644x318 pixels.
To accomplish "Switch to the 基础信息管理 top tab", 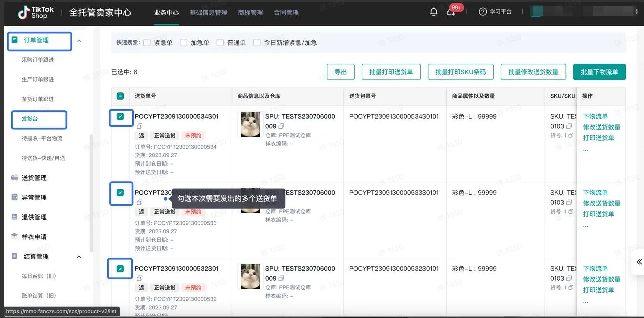I will 208,13.
